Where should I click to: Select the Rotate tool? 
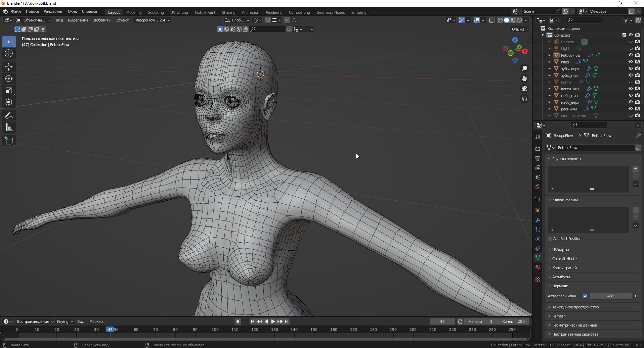pos(9,79)
